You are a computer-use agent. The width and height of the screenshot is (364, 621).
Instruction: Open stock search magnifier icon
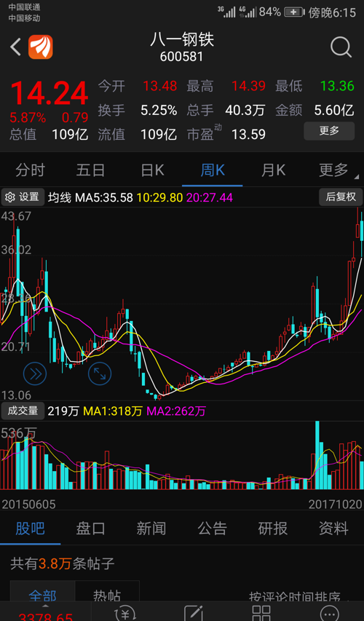click(341, 47)
